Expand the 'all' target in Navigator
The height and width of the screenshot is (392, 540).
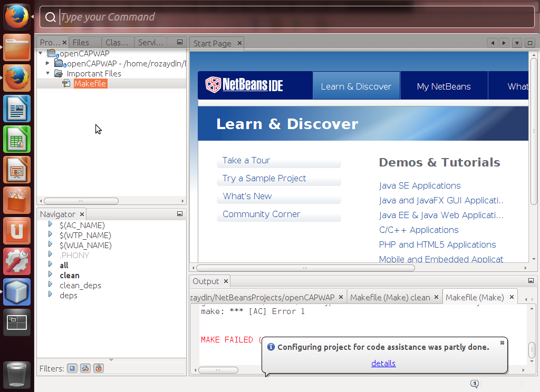point(50,264)
